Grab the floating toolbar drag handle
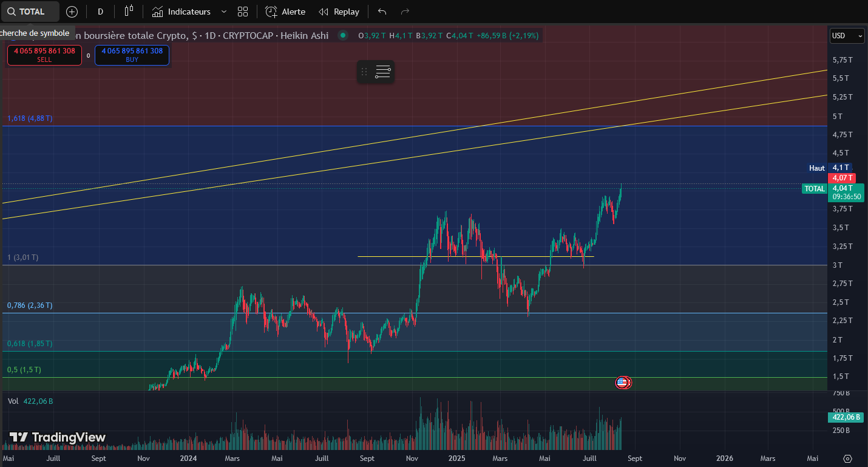Viewport: 868px width, 467px height. 364,72
